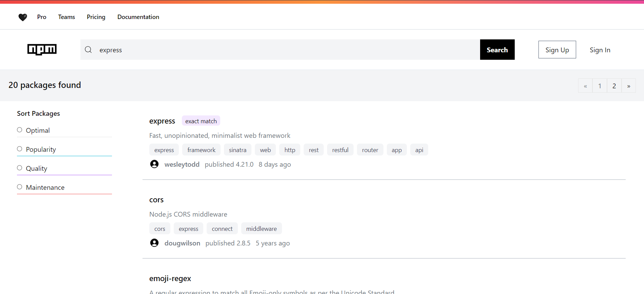Viewport: 644px width, 294px height.
Task: Click the router keyword tag
Action: [370, 150]
